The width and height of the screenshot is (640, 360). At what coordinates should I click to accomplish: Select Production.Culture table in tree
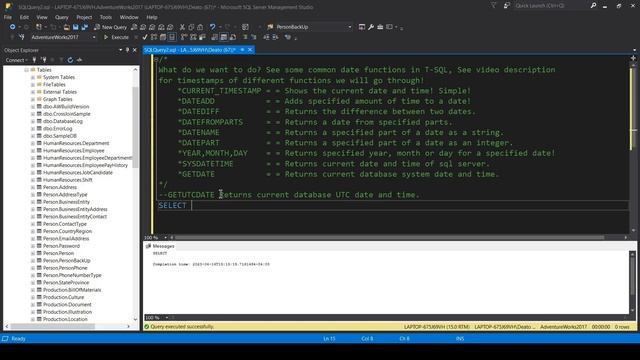(x=63, y=297)
